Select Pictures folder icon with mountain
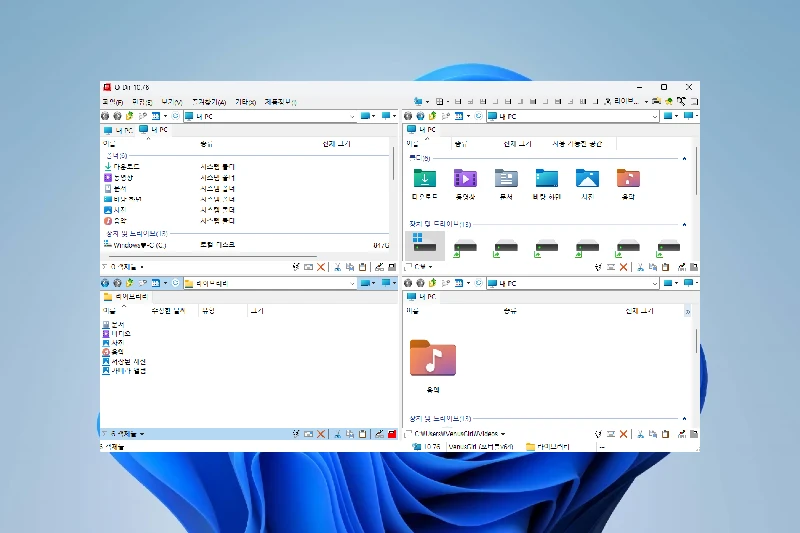 click(587, 179)
